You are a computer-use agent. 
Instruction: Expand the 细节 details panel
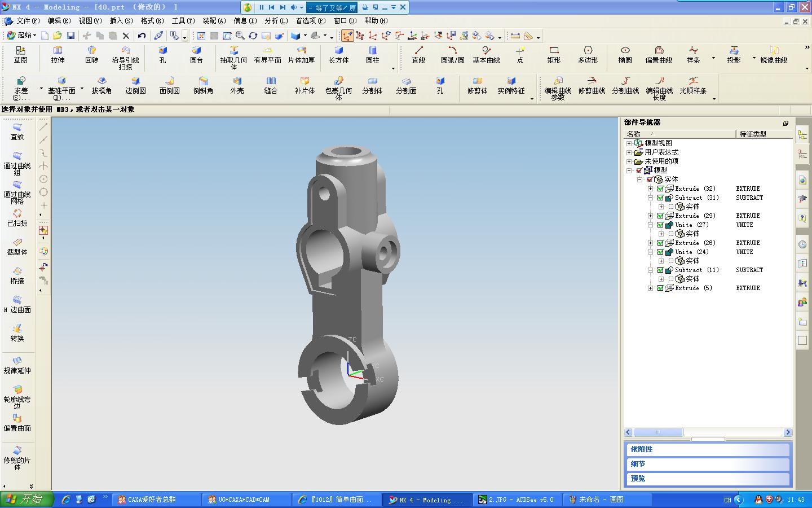(x=708, y=464)
